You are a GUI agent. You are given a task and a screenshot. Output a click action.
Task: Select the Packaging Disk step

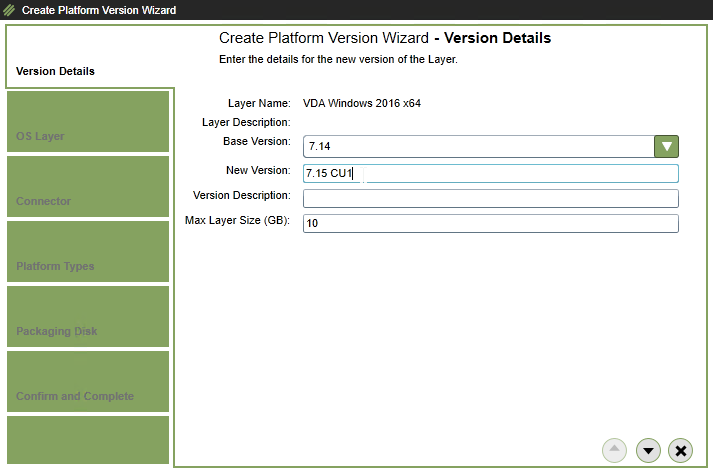(87, 316)
